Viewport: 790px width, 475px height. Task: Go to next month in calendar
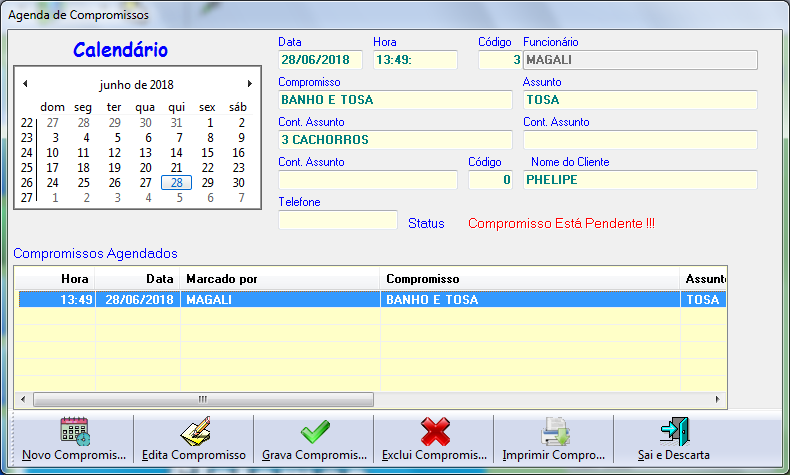click(249, 84)
